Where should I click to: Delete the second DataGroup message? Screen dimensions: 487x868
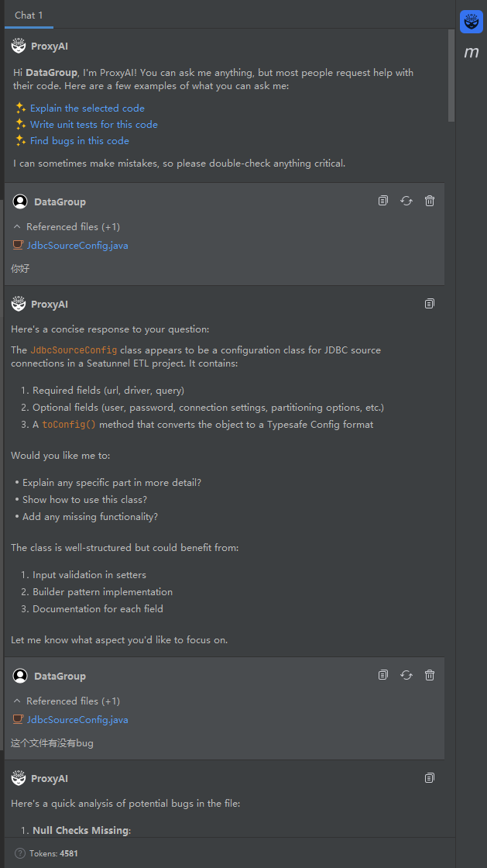pyautogui.click(x=430, y=675)
